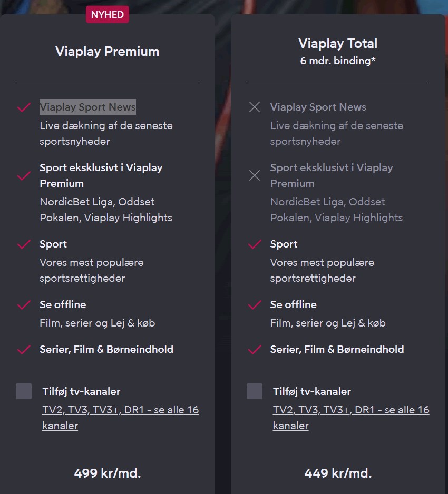
Task: Open the 16 kanaler link under Viaplay Premium
Action: point(120,418)
